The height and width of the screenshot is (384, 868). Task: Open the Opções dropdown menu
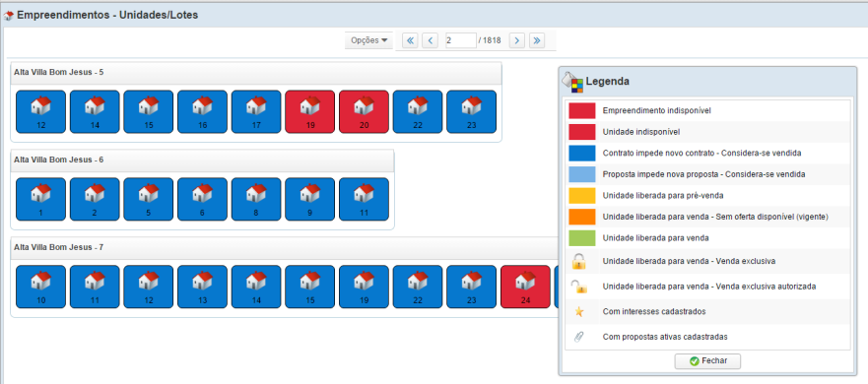[368, 40]
